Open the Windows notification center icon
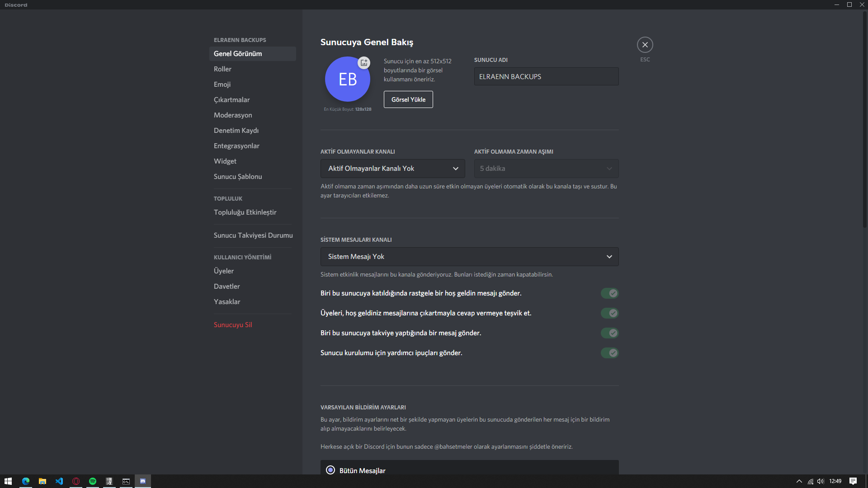 (853, 481)
